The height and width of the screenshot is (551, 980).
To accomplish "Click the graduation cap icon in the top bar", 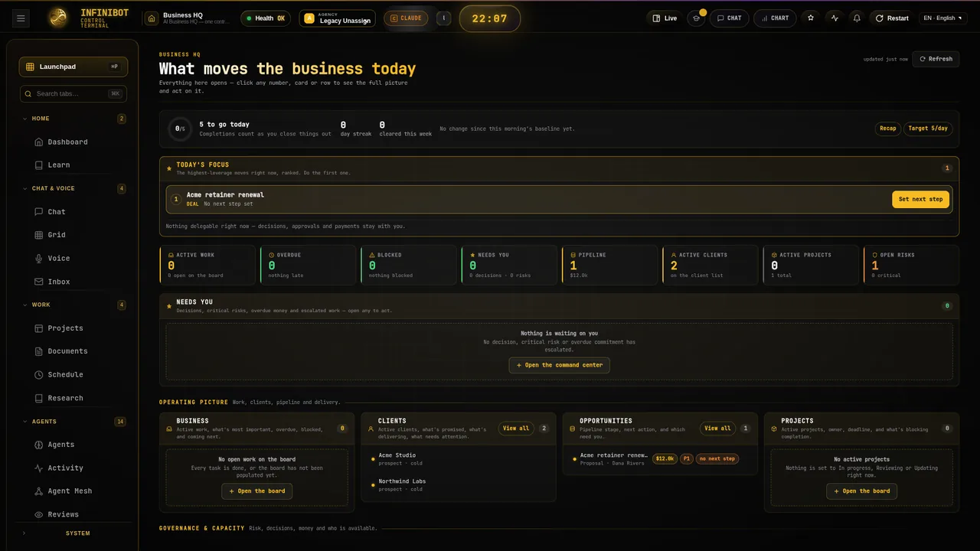I will pos(696,18).
